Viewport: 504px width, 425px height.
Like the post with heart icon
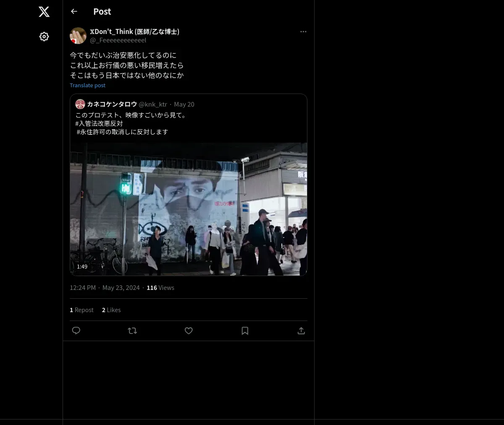189,331
